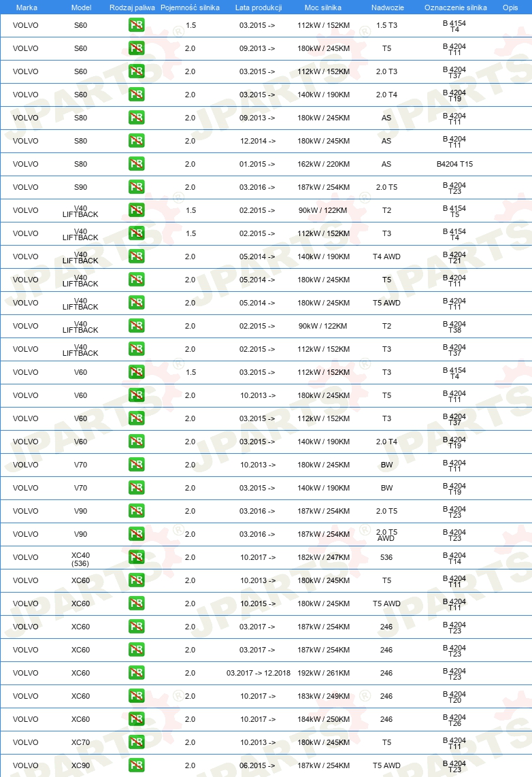
Task: Click the fuel icon for V70 from 10.2013
Action: click(136, 464)
